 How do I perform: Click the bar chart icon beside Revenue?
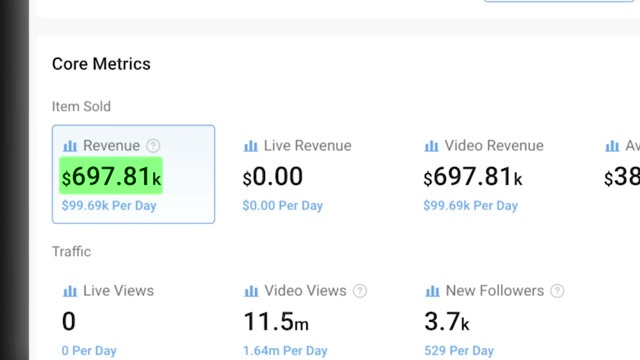click(70, 146)
